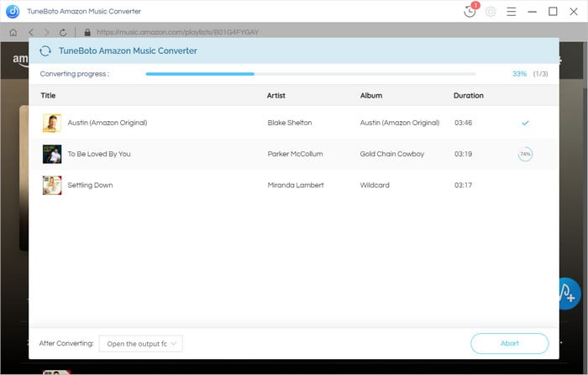Open settings via the gear icon
Image resolution: width=588 pixels, height=375 pixels.
coord(490,12)
